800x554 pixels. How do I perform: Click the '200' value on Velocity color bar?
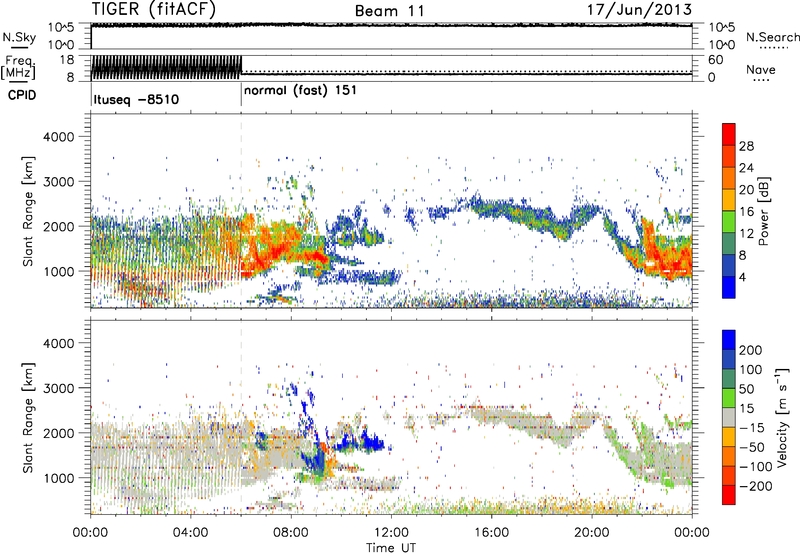point(751,350)
